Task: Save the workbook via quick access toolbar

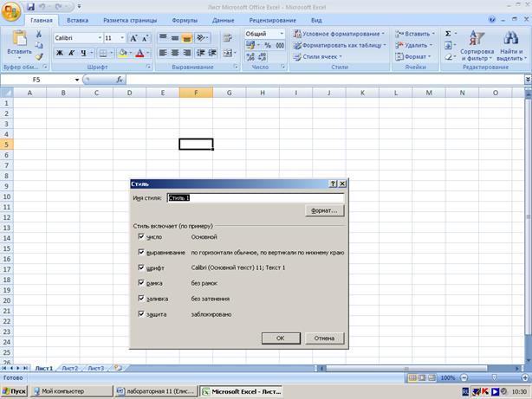Action: click(30, 6)
